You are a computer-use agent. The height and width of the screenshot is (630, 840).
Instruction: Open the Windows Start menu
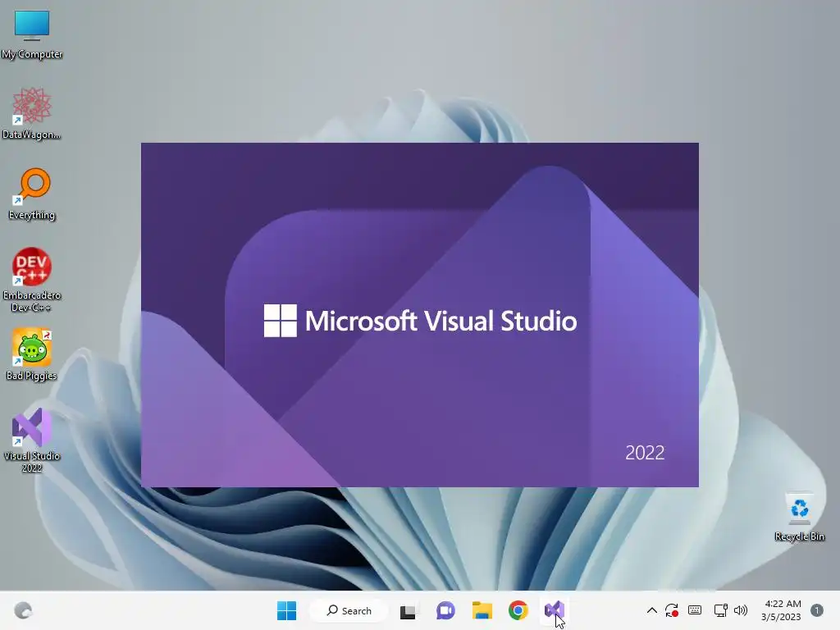coord(286,610)
